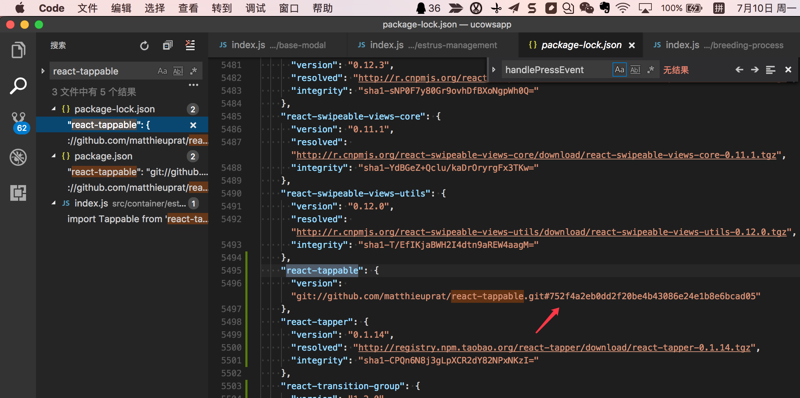Toggle Match Whole Word in editor find widget
Screen dimensions: 800x398
tap(635, 70)
